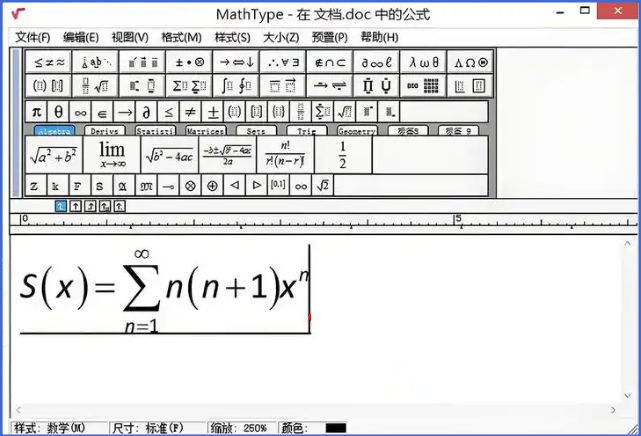Insert the pi symbol from small bar

coord(37,112)
